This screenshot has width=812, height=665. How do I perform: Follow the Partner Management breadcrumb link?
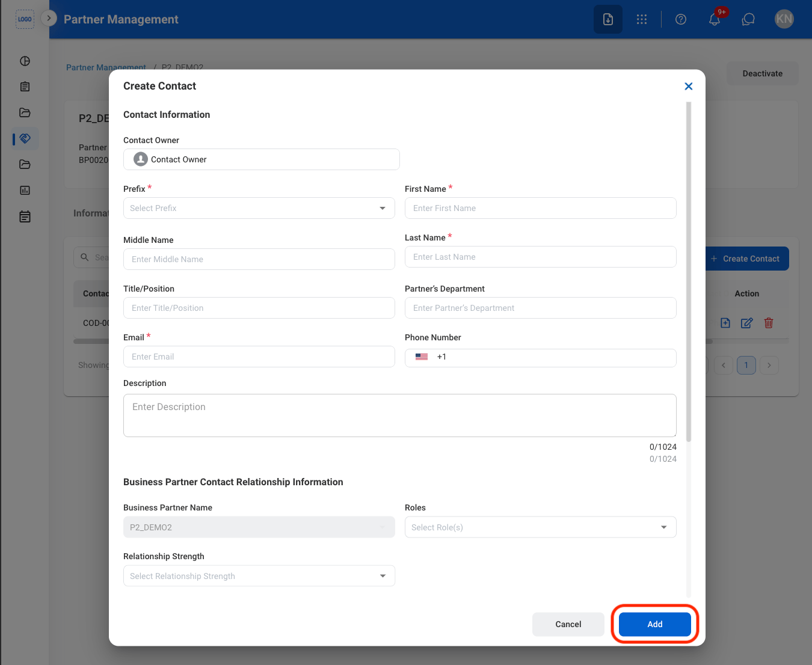[106, 67]
